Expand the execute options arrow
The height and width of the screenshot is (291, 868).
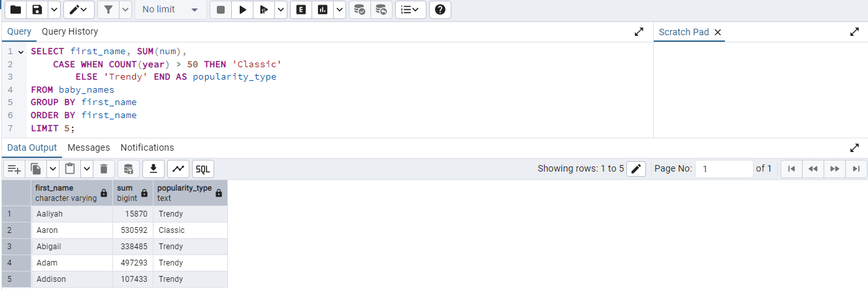point(280,10)
